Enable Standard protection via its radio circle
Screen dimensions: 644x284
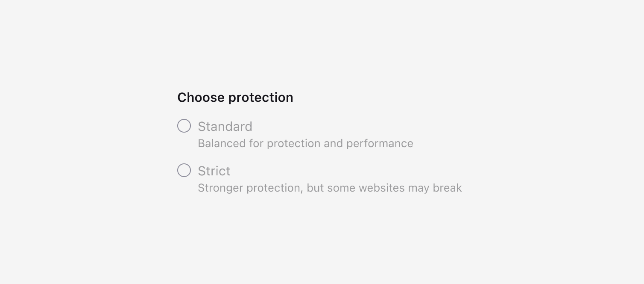[184, 126]
